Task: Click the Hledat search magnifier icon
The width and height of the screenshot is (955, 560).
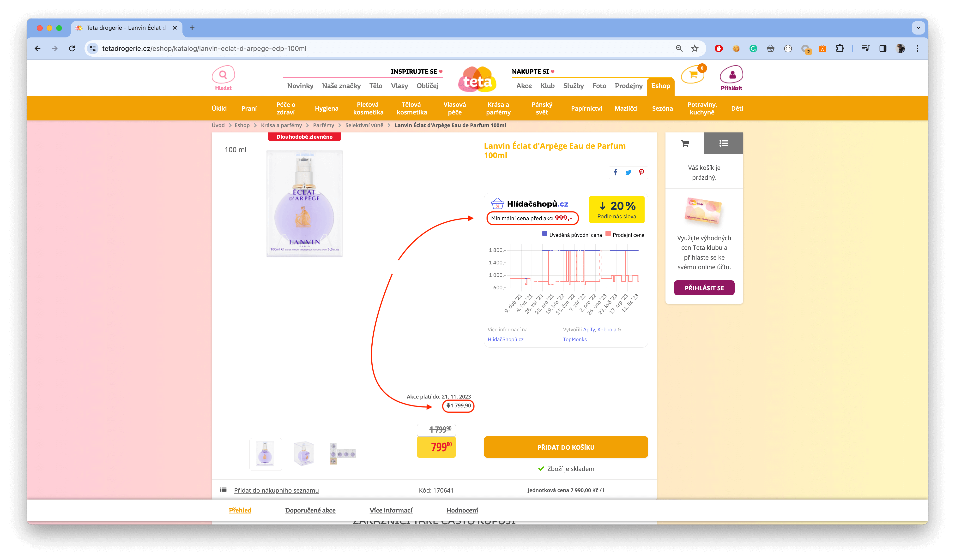Action: tap(223, 75)
